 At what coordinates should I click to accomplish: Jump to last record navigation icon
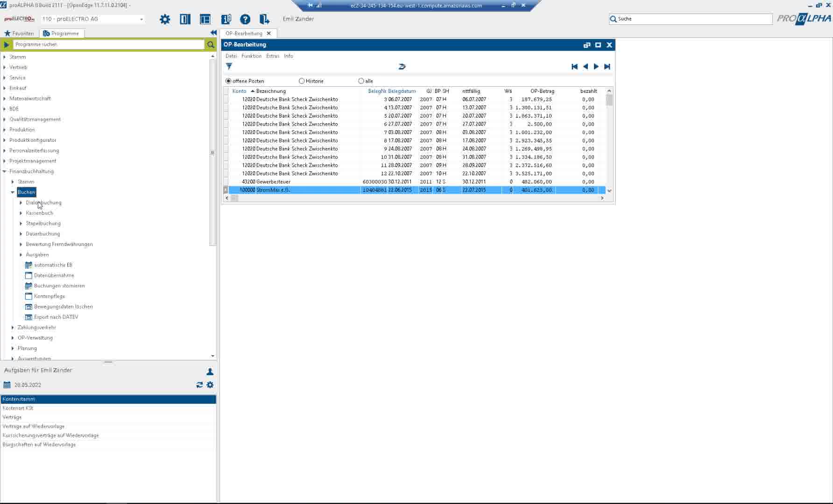pos(607,66)
